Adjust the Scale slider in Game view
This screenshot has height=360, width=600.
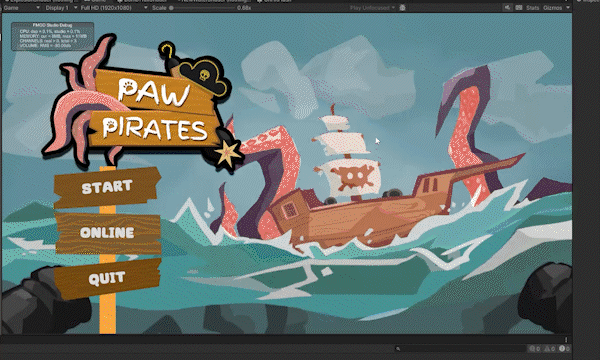[x=201, y=8]
